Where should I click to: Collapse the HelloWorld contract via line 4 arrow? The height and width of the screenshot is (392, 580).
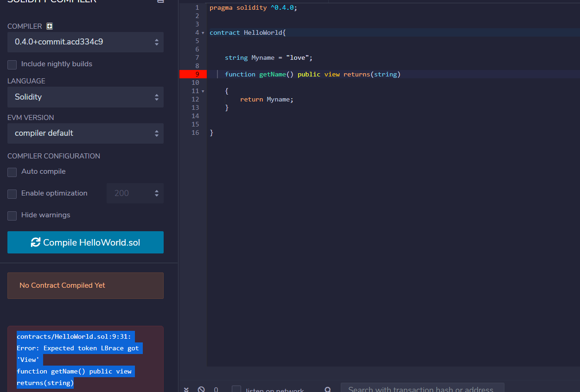pyautogui.click(x=203, y=32)
